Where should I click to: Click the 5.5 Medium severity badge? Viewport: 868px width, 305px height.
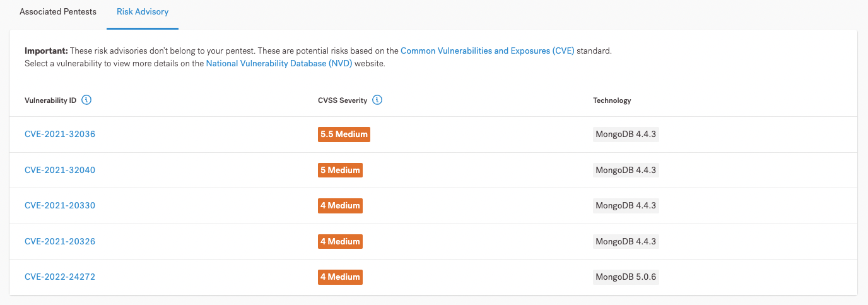click(344, 134)
